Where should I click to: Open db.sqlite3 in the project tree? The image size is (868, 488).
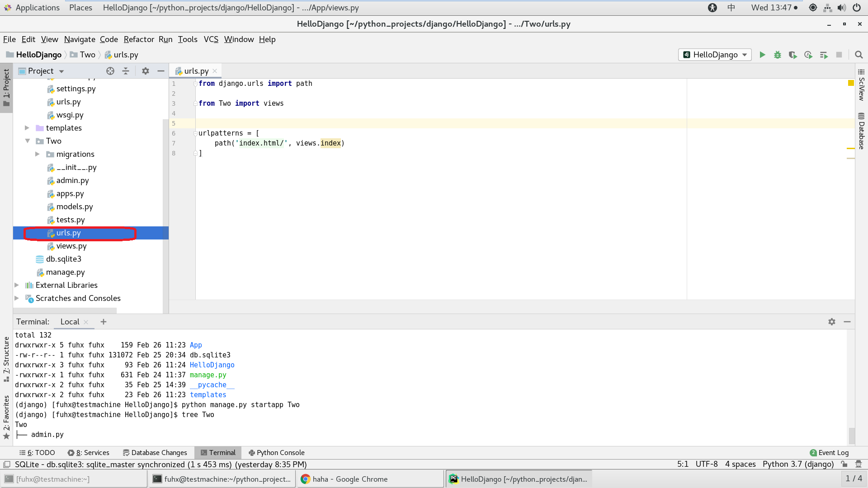64,259
